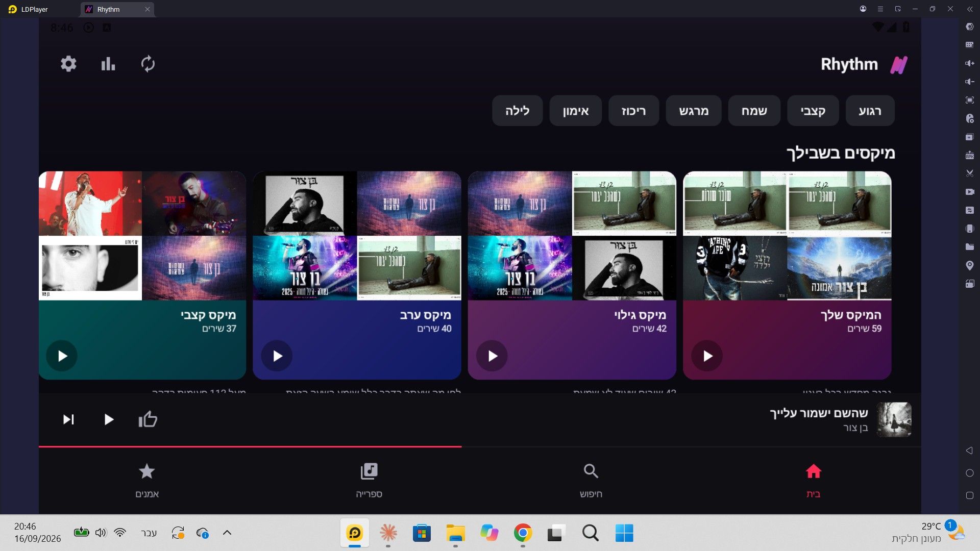Play the מיקס גילוי mix
The height and width of the screenshot is (551, 980).
pos(492,356)
